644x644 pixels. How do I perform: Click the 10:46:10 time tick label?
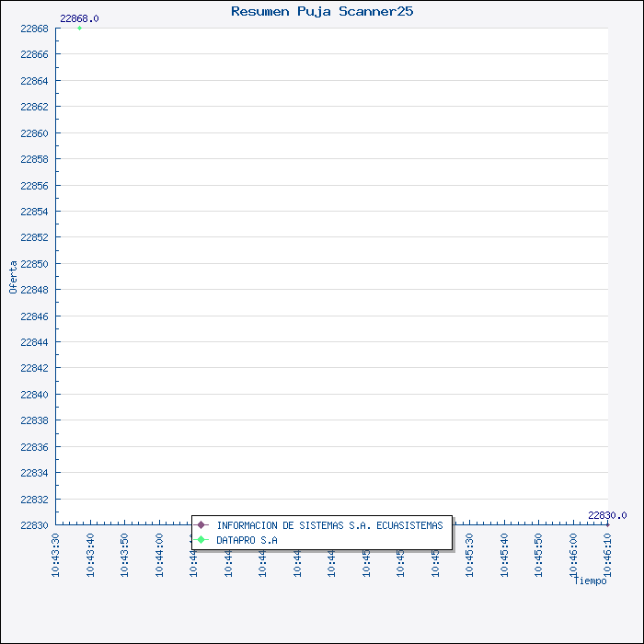pyautogui.click(x=607, y=555)
